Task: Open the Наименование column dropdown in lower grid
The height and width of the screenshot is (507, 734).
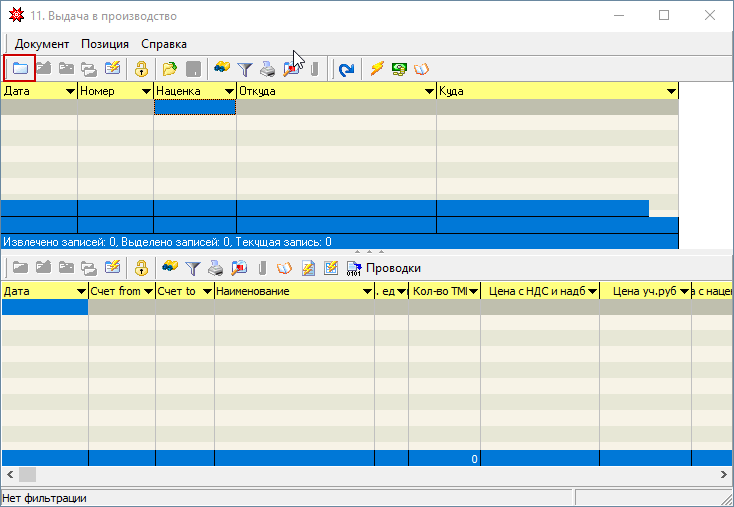Action: pos(366,291)
